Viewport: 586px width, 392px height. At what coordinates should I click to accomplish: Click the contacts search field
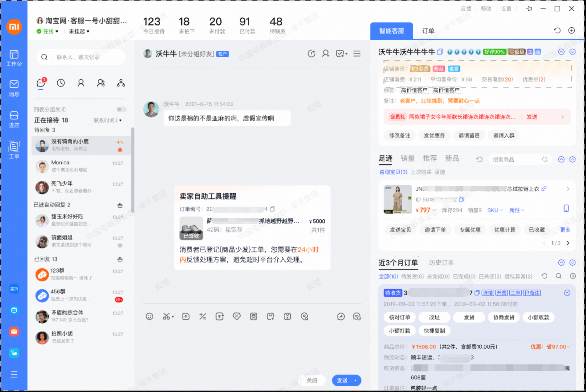click(x=81, y=57)
